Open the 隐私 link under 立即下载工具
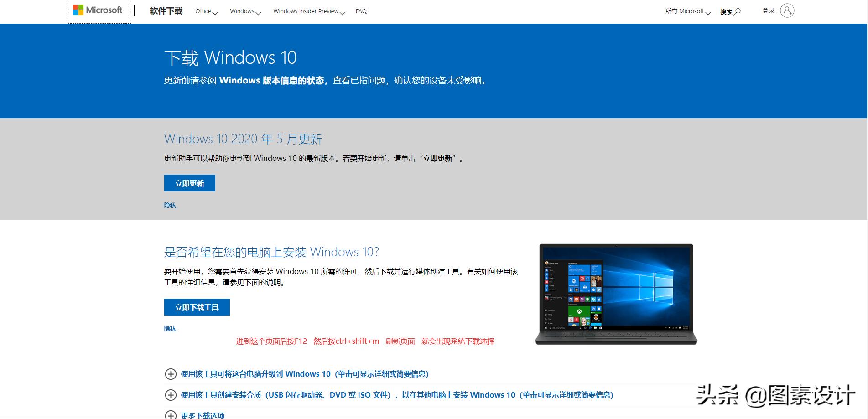The height and width of the screenshot is (419, 868). [x=170, y=329]
